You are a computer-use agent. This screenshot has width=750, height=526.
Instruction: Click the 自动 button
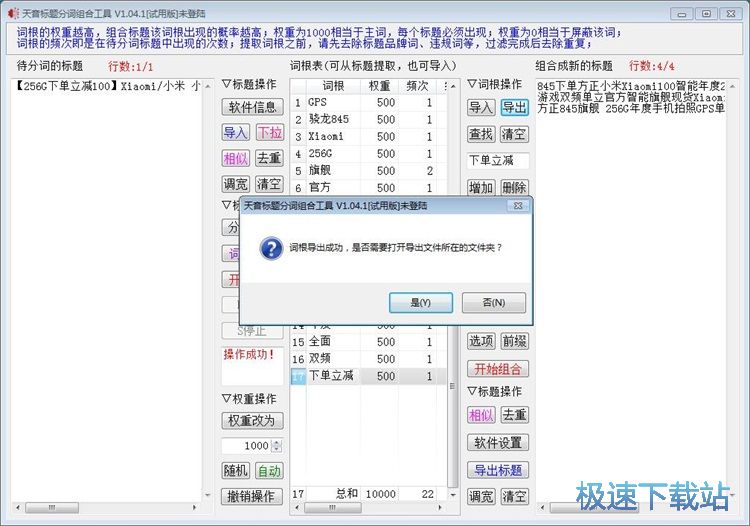click(269, 471)
